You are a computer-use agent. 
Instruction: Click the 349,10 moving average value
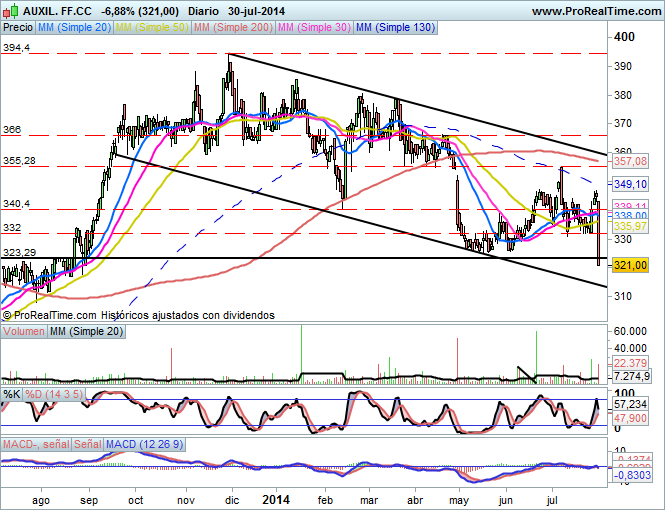[x=630, y=184]
